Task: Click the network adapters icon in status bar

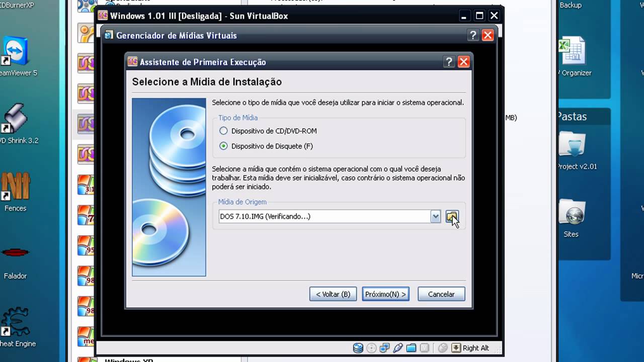Action: (385, 348)
